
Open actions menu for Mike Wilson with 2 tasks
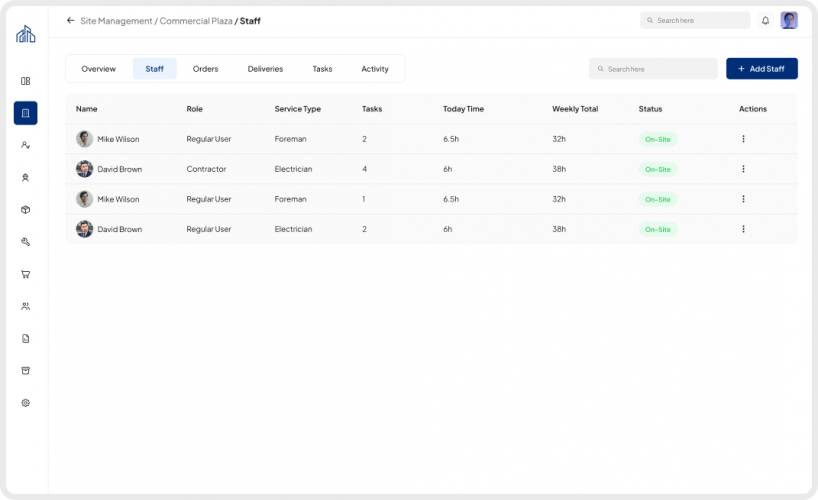click(x=743, y=139)
